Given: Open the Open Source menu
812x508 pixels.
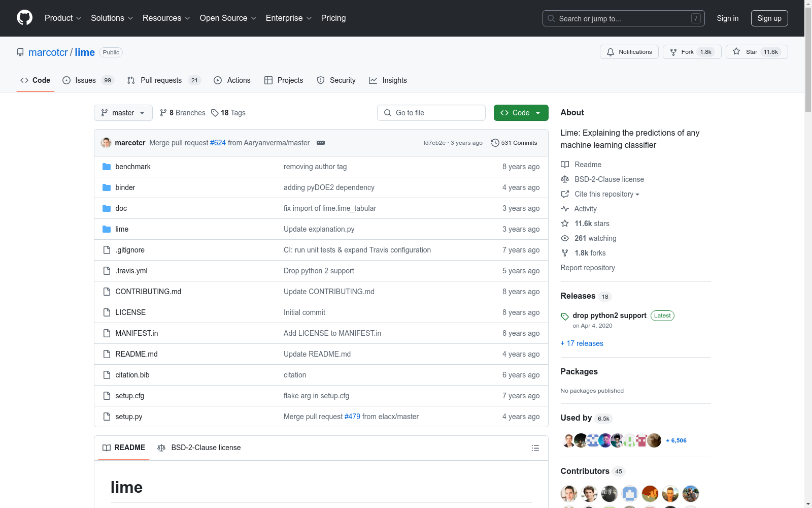Looking at the screenshot, I should tap(228, 18).
